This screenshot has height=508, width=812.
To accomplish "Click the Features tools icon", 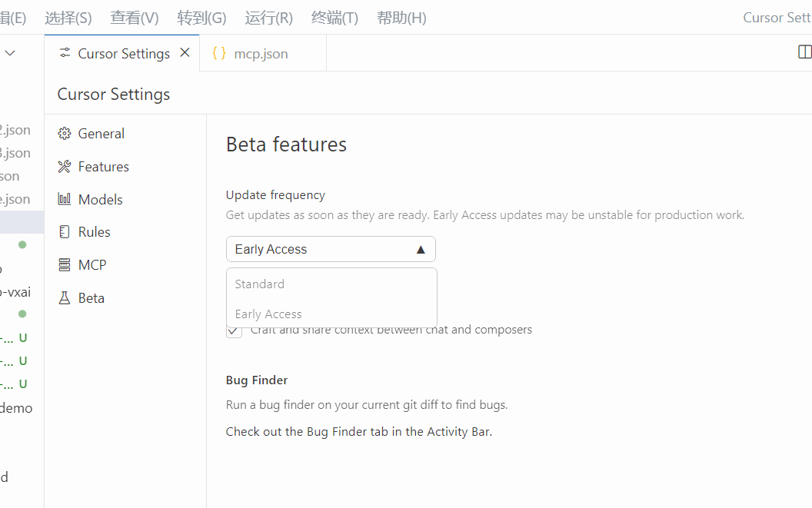I will click(65, 167).
